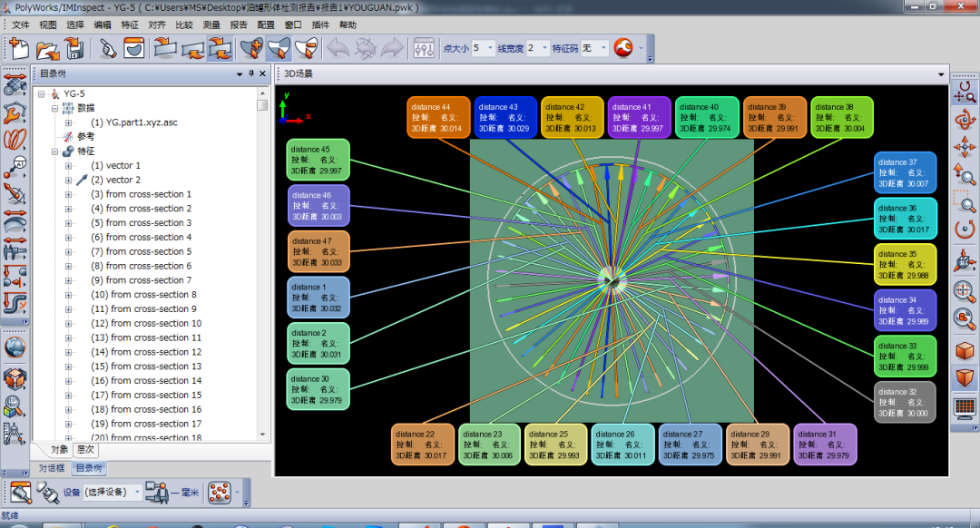Viewport: 980px width, 528px height.
Task: Open the 点大小 dropdown
Action: coord(491,48)
